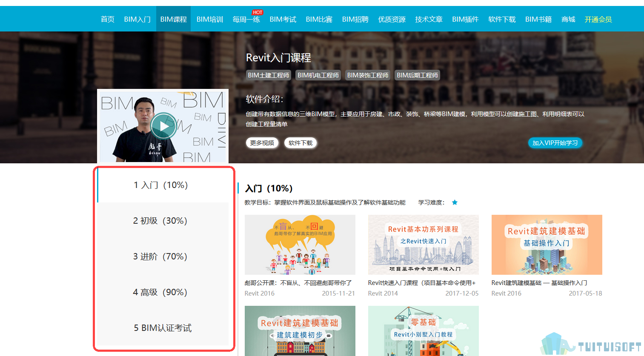Go to 软件下载 in top navigation

502,19
